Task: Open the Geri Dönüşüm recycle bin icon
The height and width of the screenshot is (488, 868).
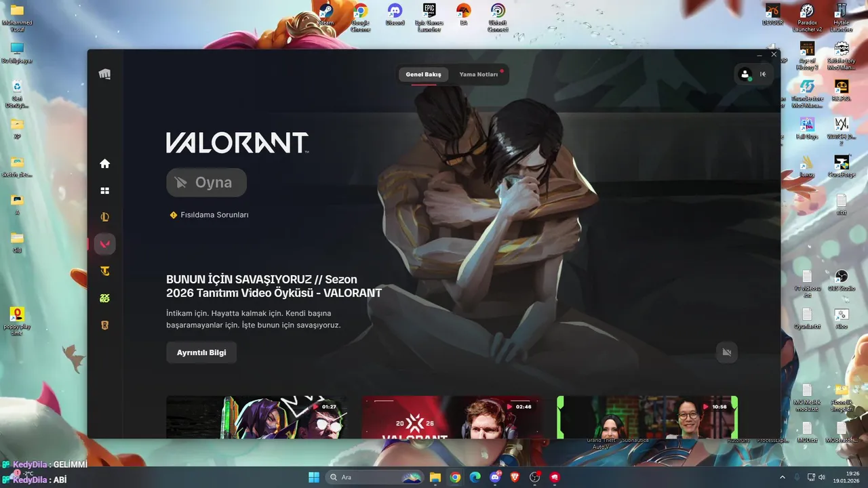Action: 17,94
